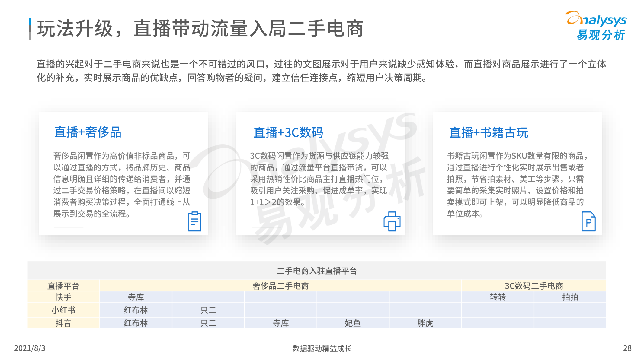Click 只二 in the 抖音 row
This screenshot has height=362, width=644.
[x=208, y=323]
